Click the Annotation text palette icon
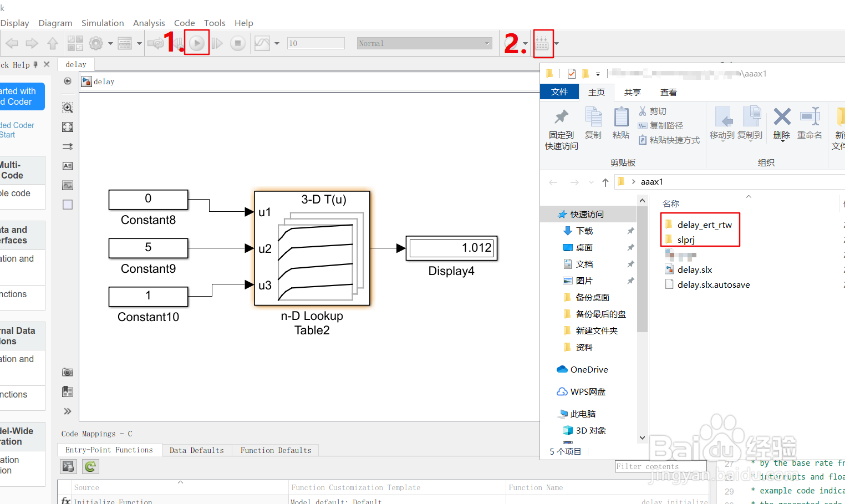Image resolution: width=845 pixels, height=504 pixels. [68, 166]
